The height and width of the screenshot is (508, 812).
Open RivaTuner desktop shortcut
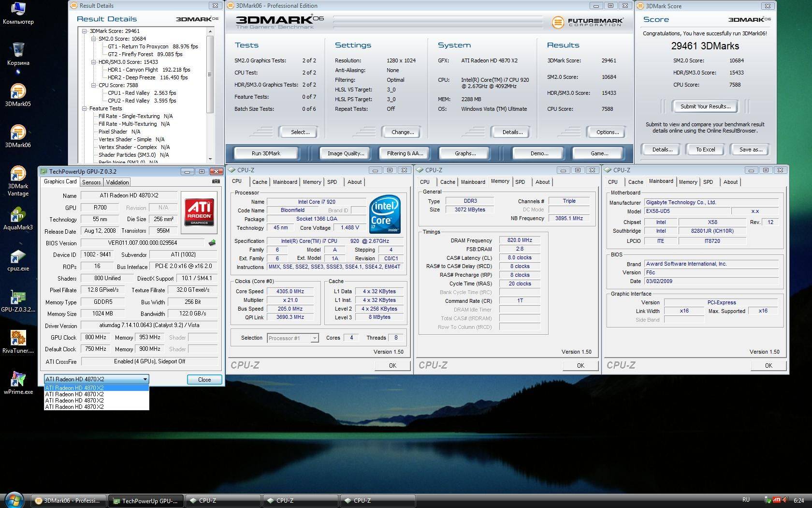click(x=18, y=342)
